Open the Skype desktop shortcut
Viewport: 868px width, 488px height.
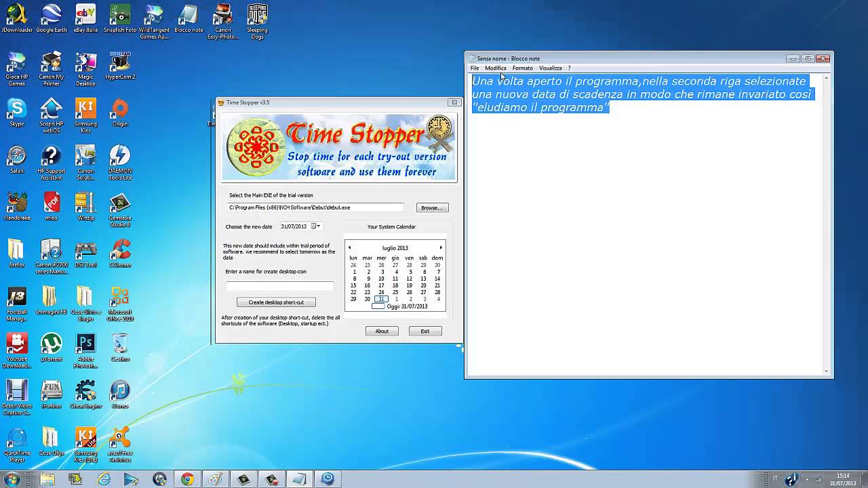pyautogui.click(x=16, y=113)
